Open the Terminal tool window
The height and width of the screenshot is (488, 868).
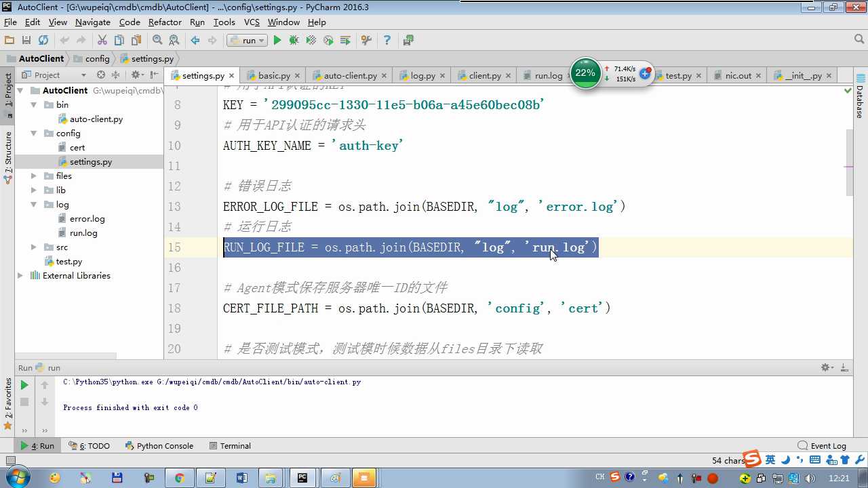pos(230,446)
